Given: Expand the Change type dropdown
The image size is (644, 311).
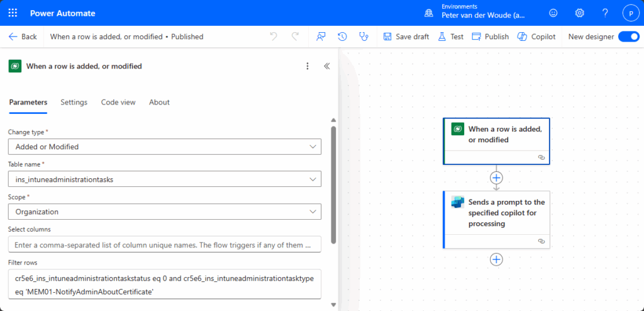Looking at the screenshot, I should coord(164,147).
